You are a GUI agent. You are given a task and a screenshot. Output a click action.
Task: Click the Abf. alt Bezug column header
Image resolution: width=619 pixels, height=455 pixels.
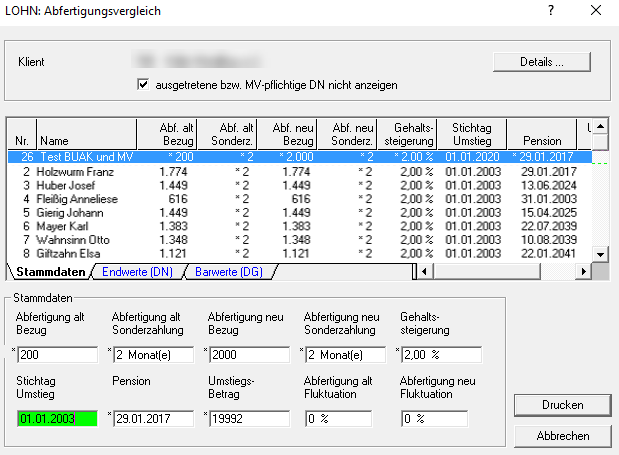[167, 134]
